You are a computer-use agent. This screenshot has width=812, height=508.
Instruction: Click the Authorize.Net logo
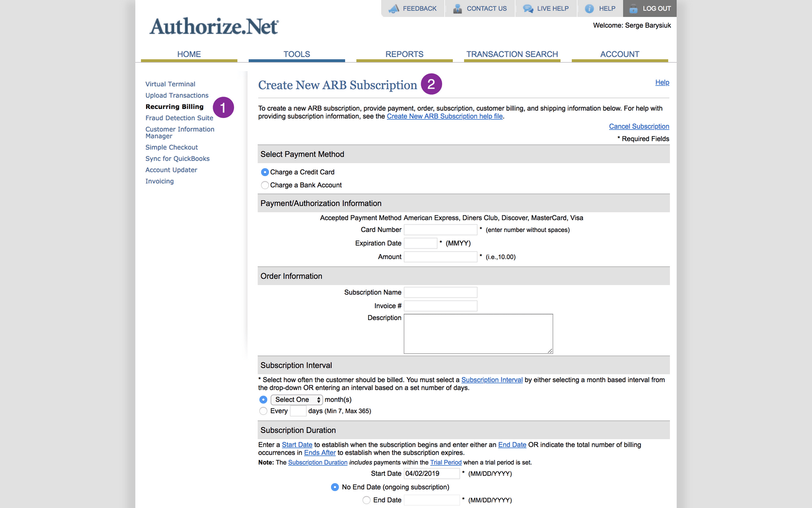[x=214, y=27]
